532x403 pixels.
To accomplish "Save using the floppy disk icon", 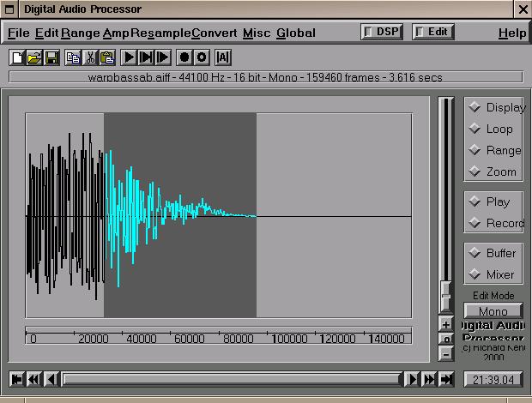I will [x=51, y=57].
